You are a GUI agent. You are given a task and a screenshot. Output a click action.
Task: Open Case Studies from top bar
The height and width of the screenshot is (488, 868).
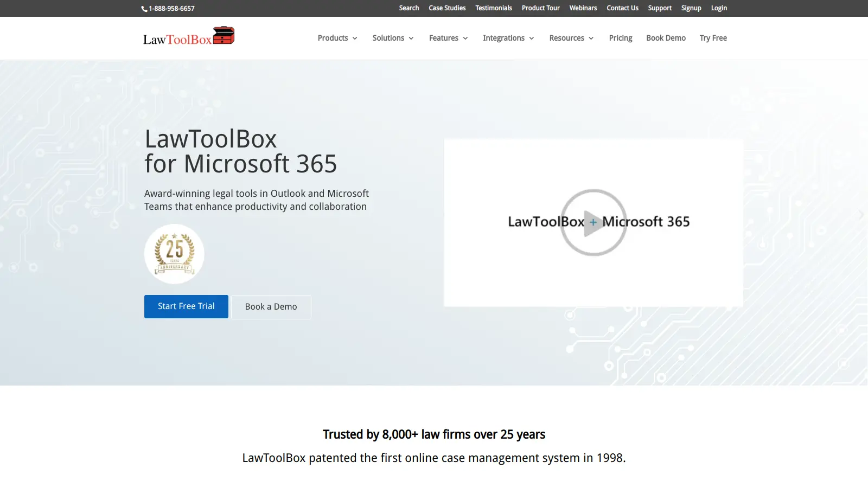coord(446,8)
